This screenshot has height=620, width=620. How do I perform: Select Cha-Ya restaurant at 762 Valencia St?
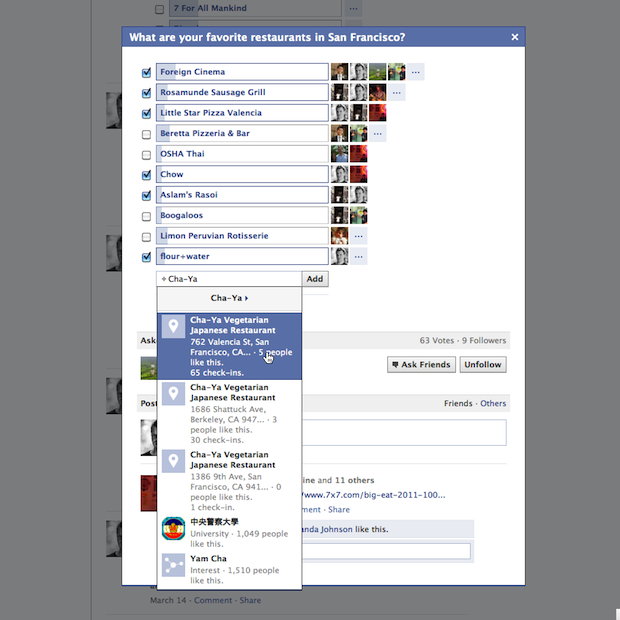[x=229, y=346]
